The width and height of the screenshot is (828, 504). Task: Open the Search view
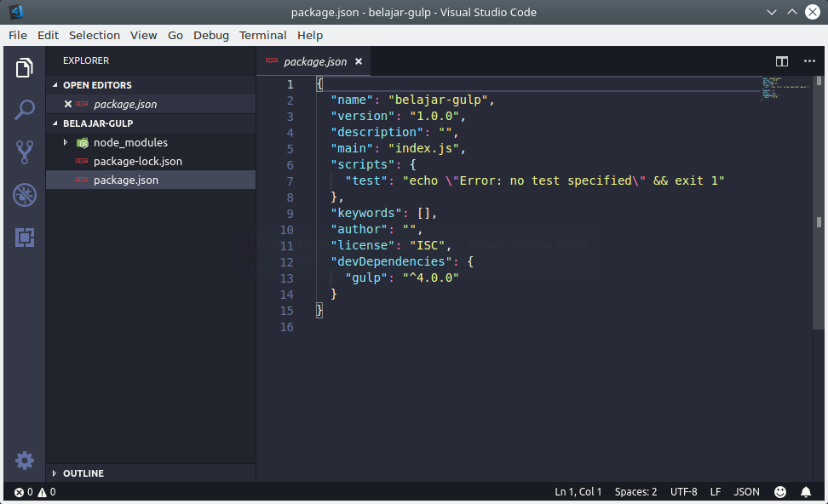tap(24, 109)
